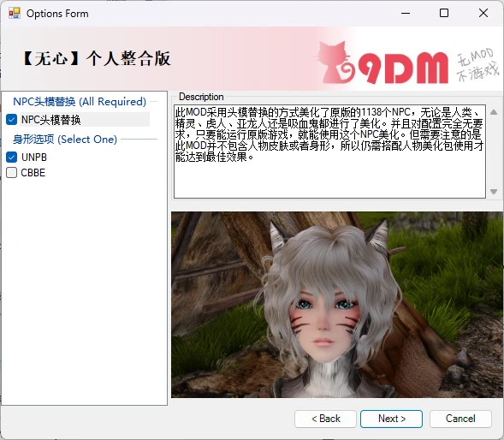Click the 身形选项 (Select One) group header
This screenshot has height=440, width=504.
pyautogui.click(x=65, y=140)
